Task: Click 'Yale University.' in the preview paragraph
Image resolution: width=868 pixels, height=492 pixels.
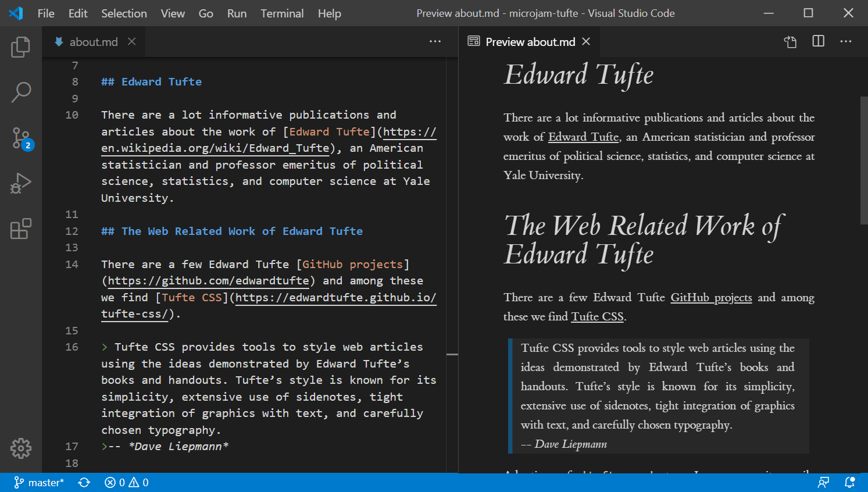Action: [x=544, y=176]
